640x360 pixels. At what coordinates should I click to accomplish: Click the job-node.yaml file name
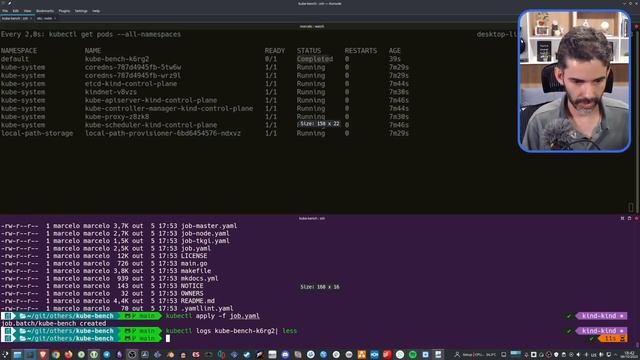coord(205,233)
